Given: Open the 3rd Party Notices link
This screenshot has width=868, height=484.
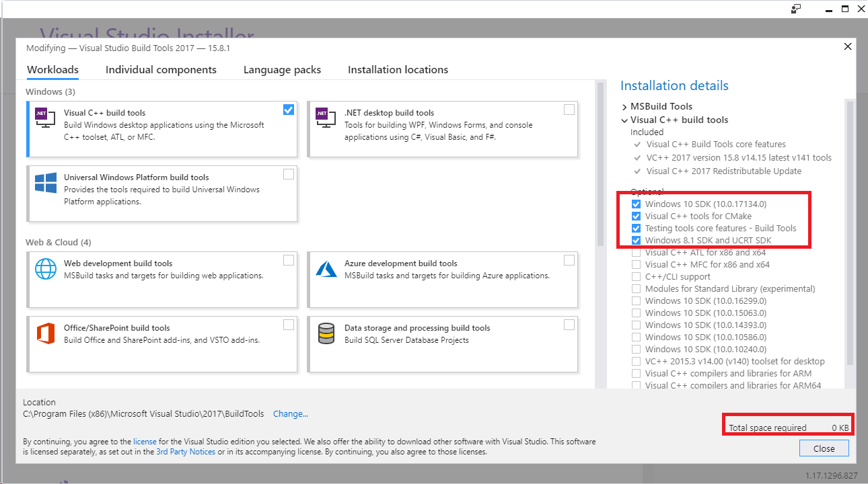Looking at the screenshot, I should click(185, 452).
